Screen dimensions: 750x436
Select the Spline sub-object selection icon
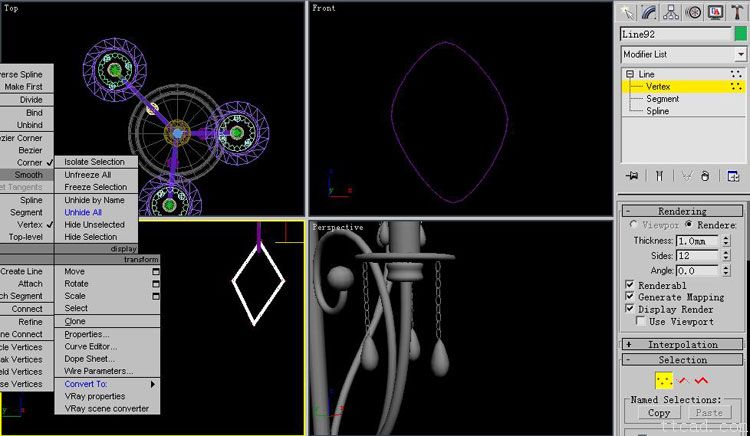pos(701,380)
